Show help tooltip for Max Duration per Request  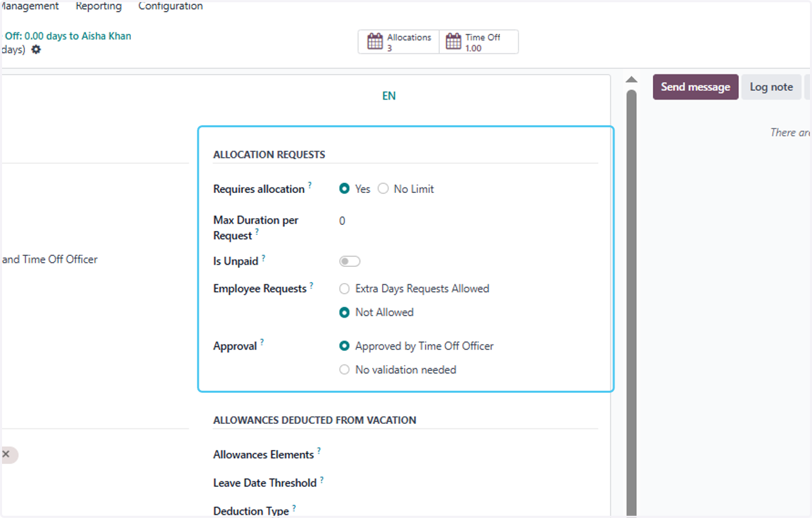coord(257,232)
